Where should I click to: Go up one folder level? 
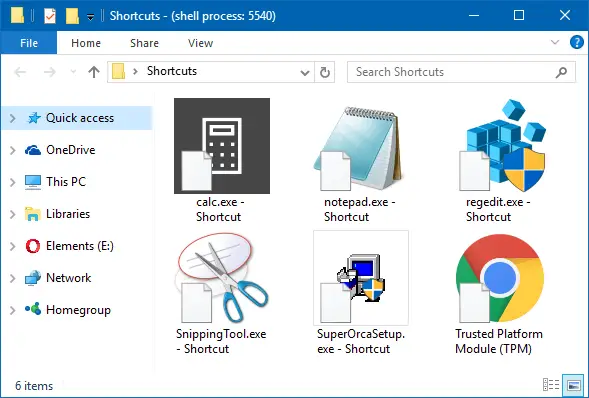coord(94,72)
